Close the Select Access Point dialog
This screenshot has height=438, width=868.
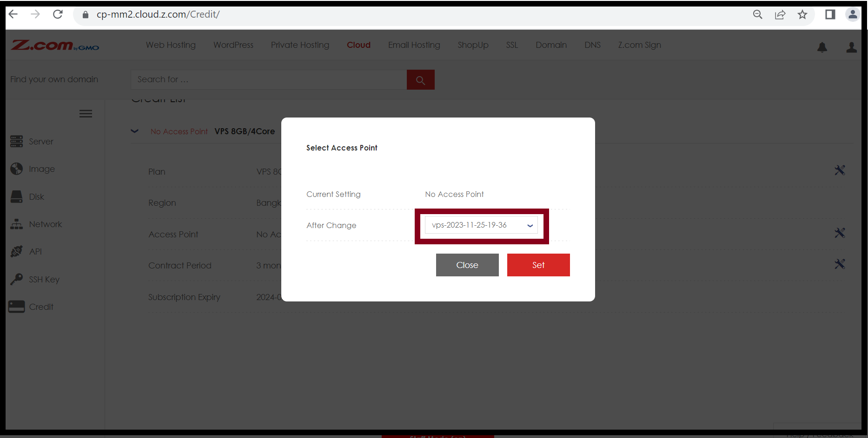(x=467, y=265)
